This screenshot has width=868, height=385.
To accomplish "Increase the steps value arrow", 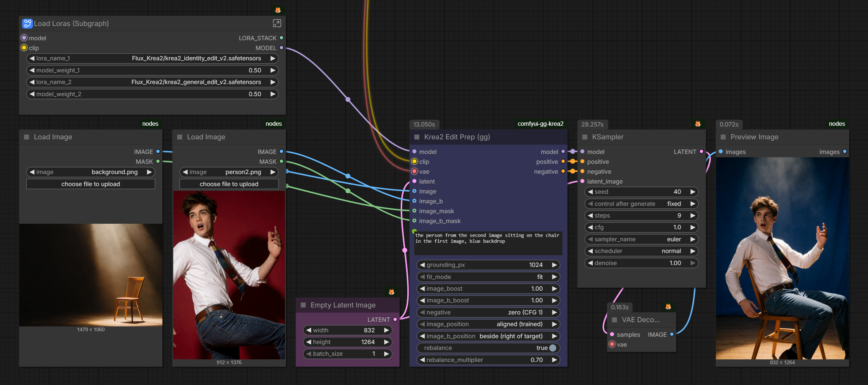I will pyautogui.click(x=692, y=216).
